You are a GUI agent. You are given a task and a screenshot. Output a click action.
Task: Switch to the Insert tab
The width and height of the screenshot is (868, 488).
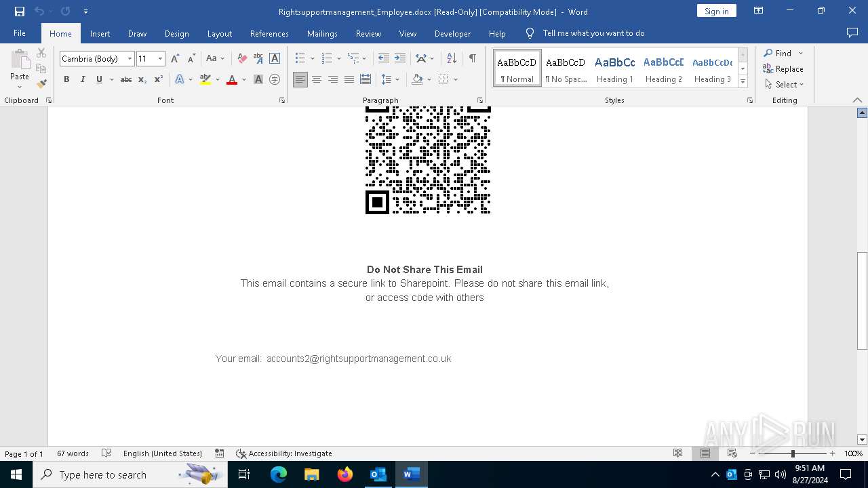(100, 33)
